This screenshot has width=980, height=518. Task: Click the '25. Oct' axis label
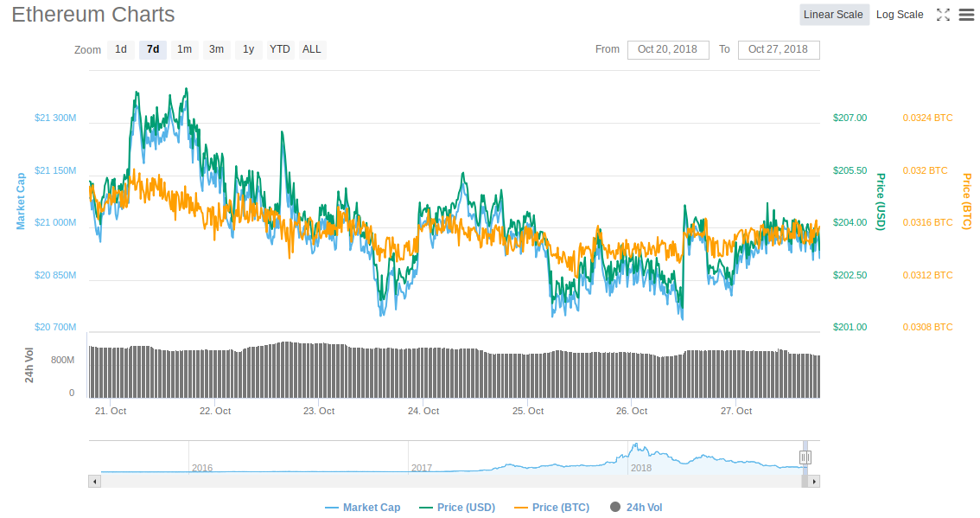527,411
